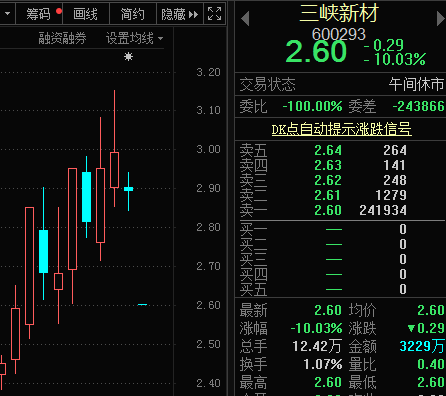
Task: Click 总手 value 12.42万
Action: click(x=317, y=346)
